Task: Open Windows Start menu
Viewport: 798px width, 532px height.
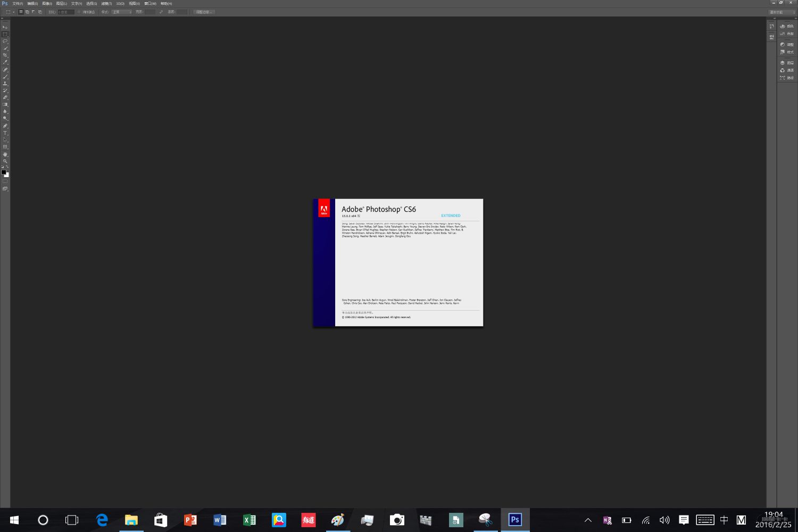Action: (x=14, y=520)
